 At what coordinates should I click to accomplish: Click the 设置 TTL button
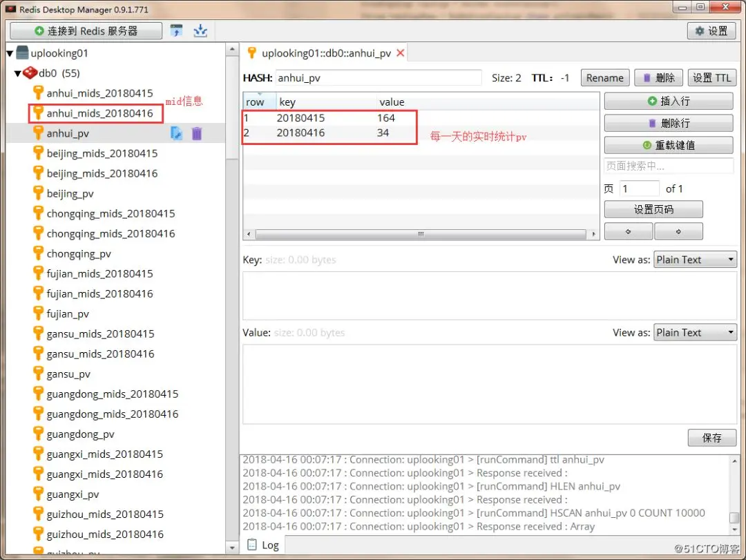711,77
